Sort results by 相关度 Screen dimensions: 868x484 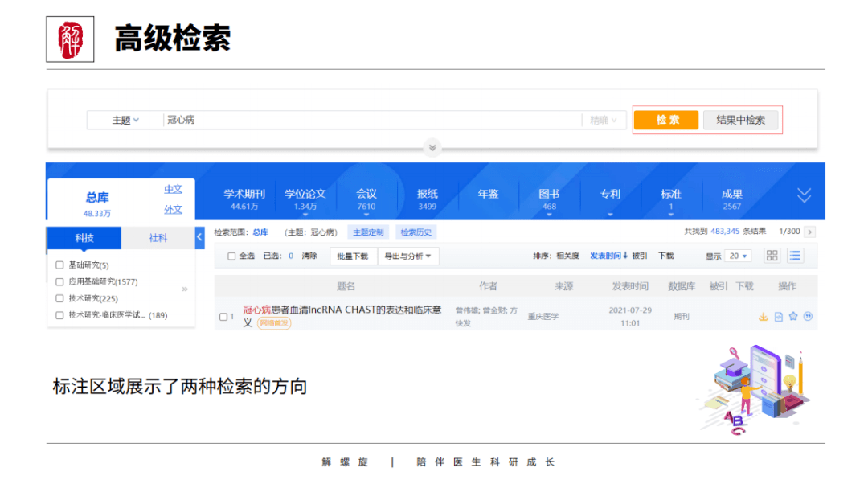pos(567,256)
